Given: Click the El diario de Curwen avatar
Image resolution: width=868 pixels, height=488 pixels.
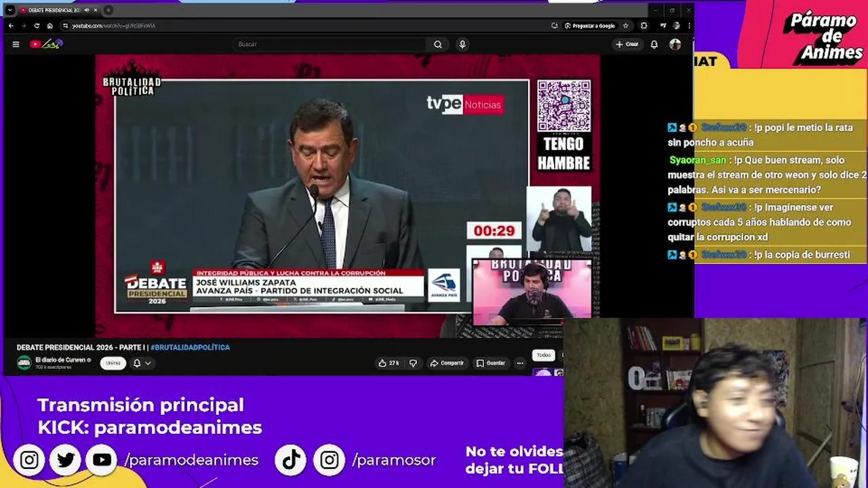Looking at the screenshot, I should click(24, 363).
